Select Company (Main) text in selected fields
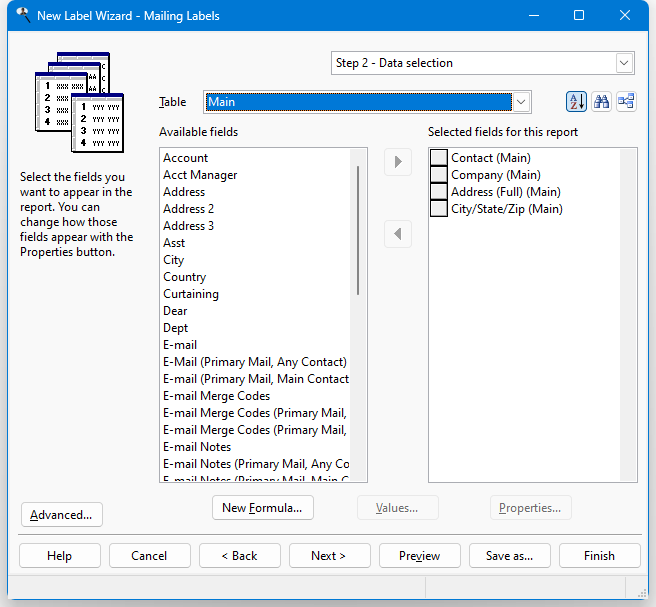Image resolution: width=656 pixels, height=607 pixels. point(496,175)
